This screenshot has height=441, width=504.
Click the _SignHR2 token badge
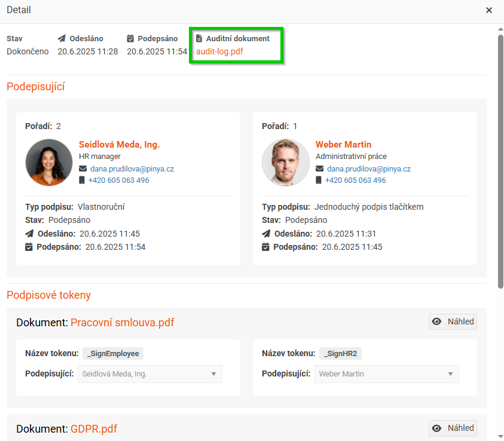coord(340,353)
